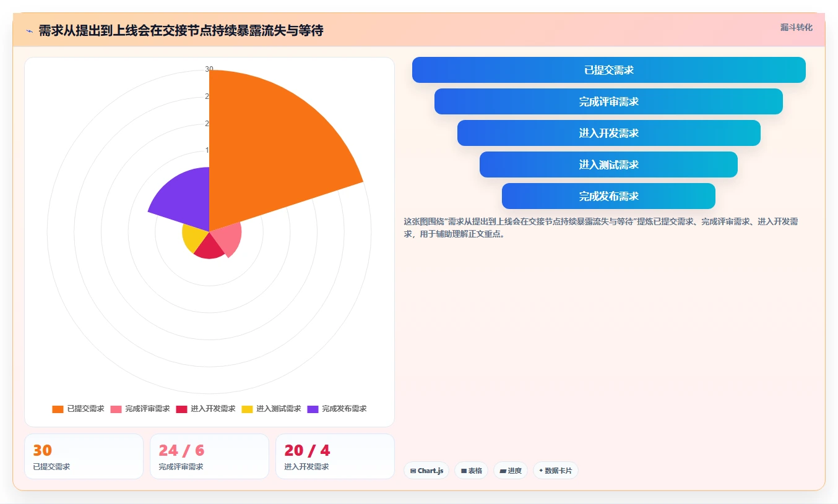838x504 pixels.
Task: Click the 数据卡片 tag chip
Action: (x=556, y=471)
